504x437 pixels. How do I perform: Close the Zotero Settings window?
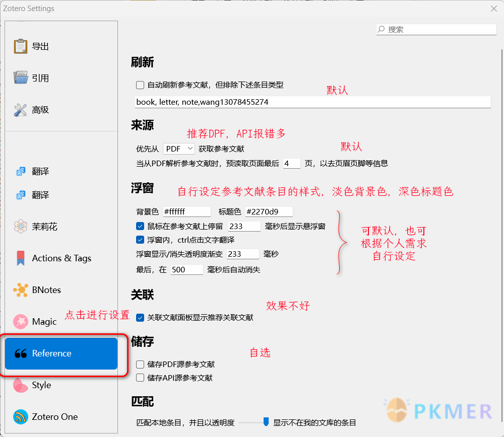tap(494, 9)
